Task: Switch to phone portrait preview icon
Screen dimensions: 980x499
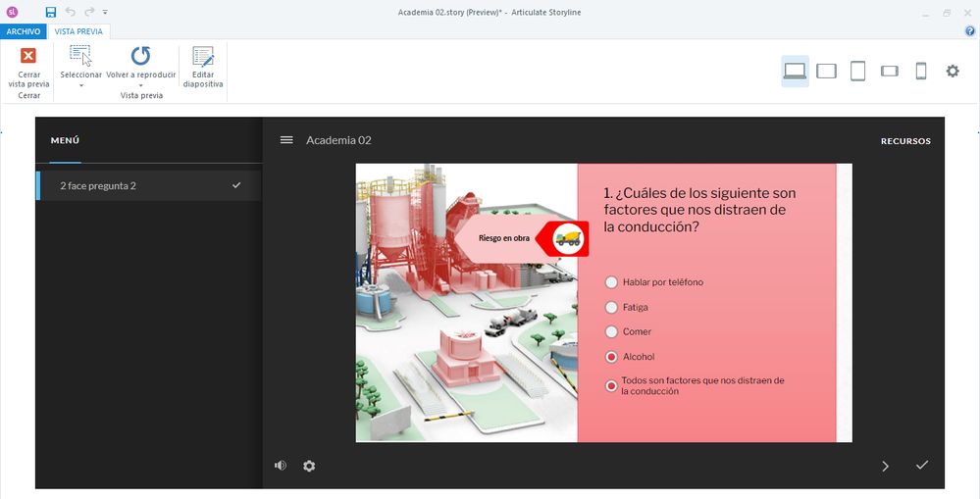Action: pos(920,71)
